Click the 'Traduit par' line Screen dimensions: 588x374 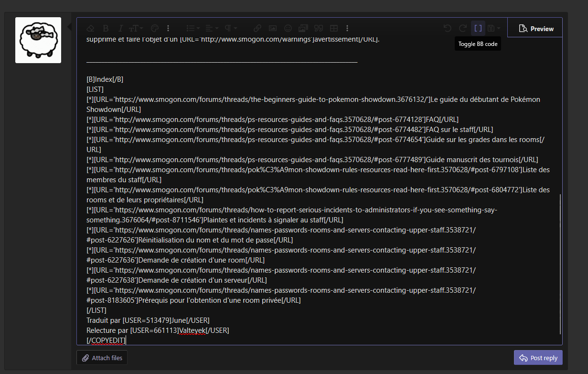click(148, 320)
